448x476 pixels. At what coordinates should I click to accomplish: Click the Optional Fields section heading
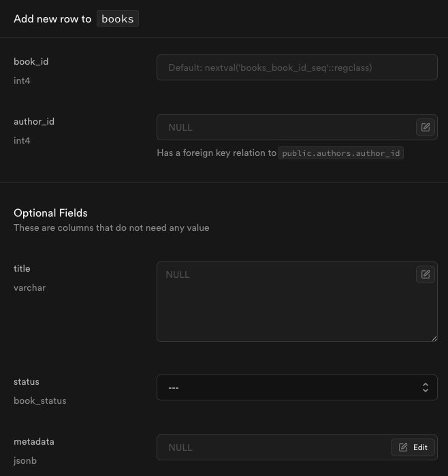50,212
